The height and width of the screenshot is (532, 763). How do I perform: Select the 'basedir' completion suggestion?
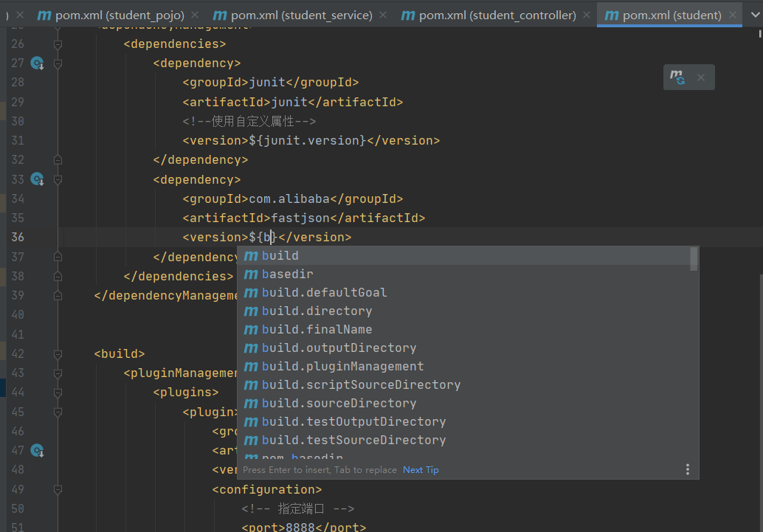point(463,274)
